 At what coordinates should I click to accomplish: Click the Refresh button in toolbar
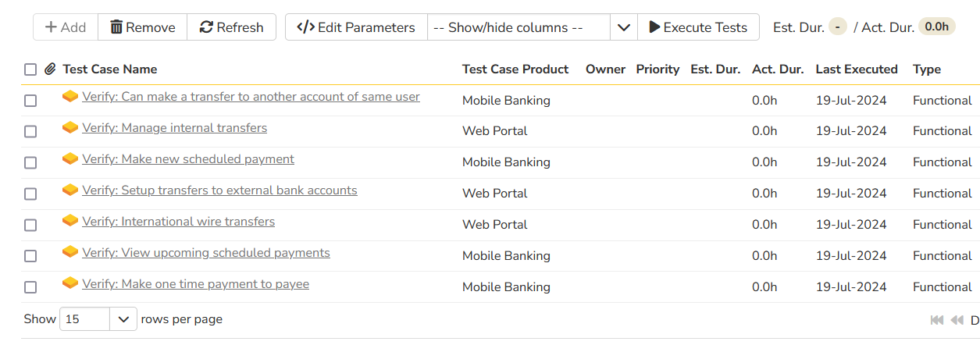coord(231,27)
